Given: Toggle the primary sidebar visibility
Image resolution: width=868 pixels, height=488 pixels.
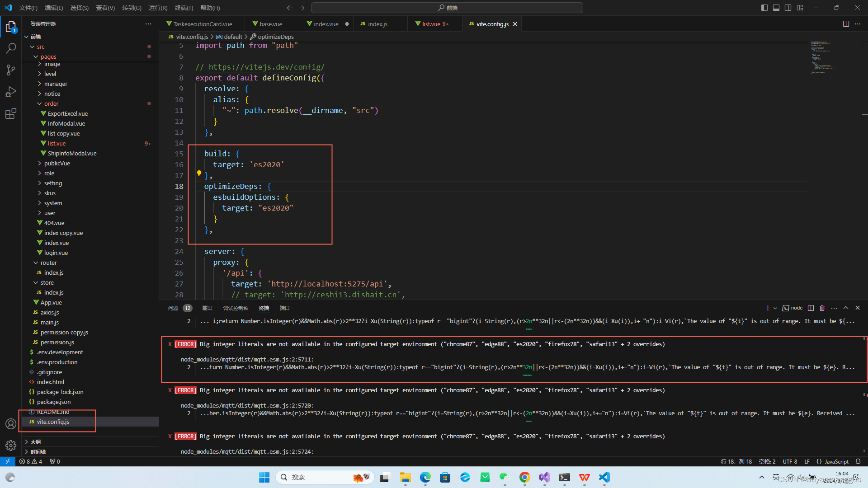Looking at the screenshot, I should [764, 7].
